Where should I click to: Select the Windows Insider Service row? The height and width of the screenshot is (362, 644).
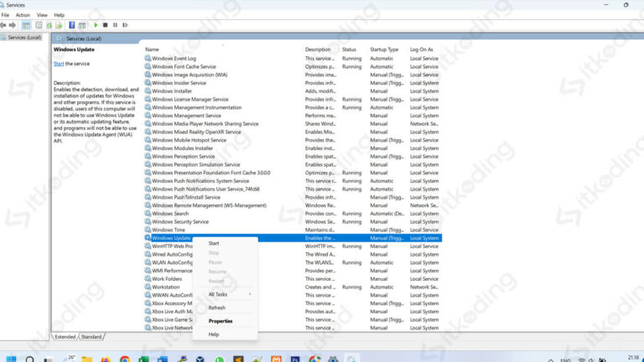[x=293, y=83]
